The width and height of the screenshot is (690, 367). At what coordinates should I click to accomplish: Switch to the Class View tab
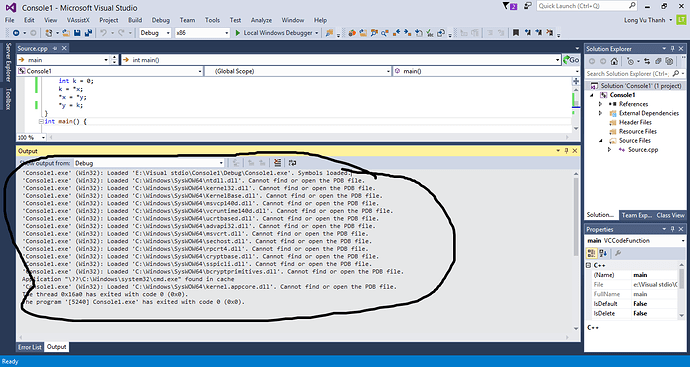click(x=670, y=215)
